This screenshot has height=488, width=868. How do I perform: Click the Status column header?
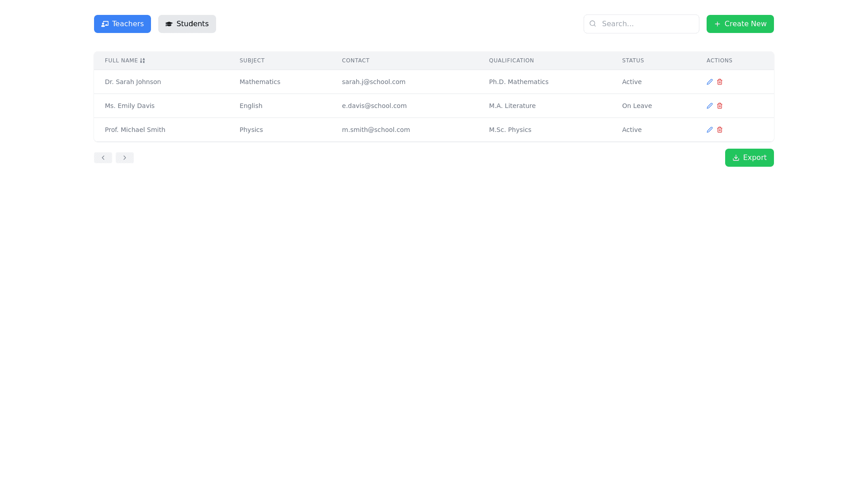click(632, 61)
